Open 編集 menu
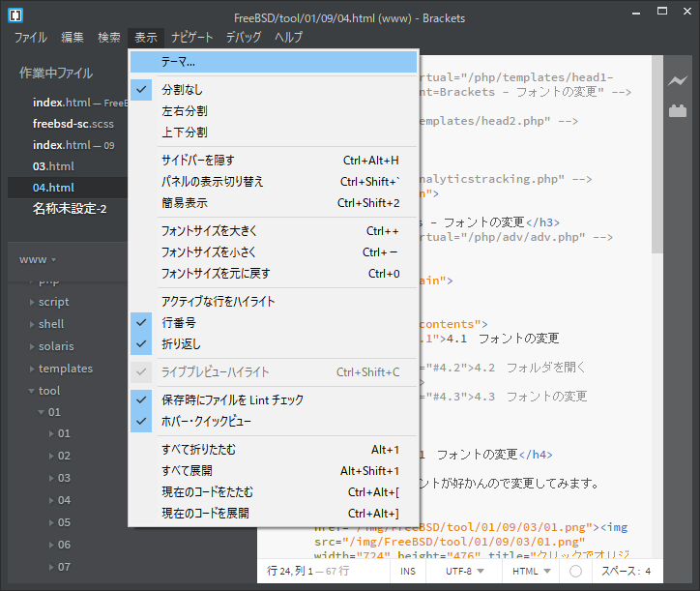 click(x=73, y=37)
